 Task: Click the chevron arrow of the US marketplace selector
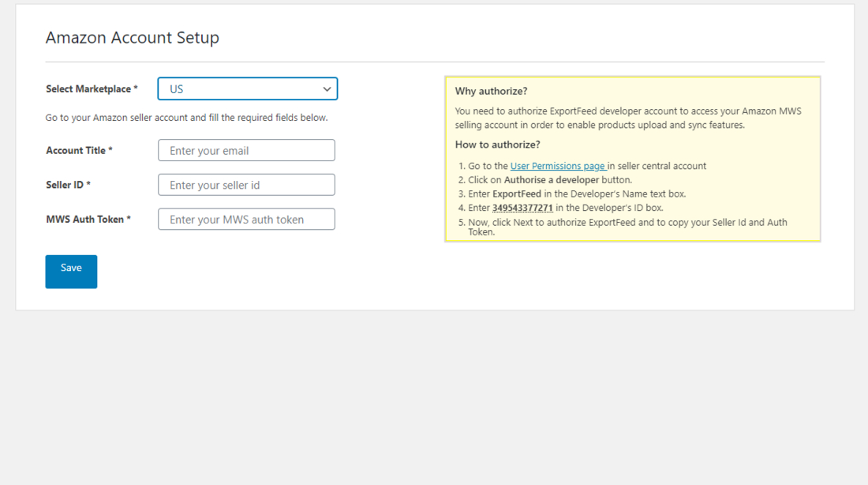pyautogui.click(x=327, y=89)
